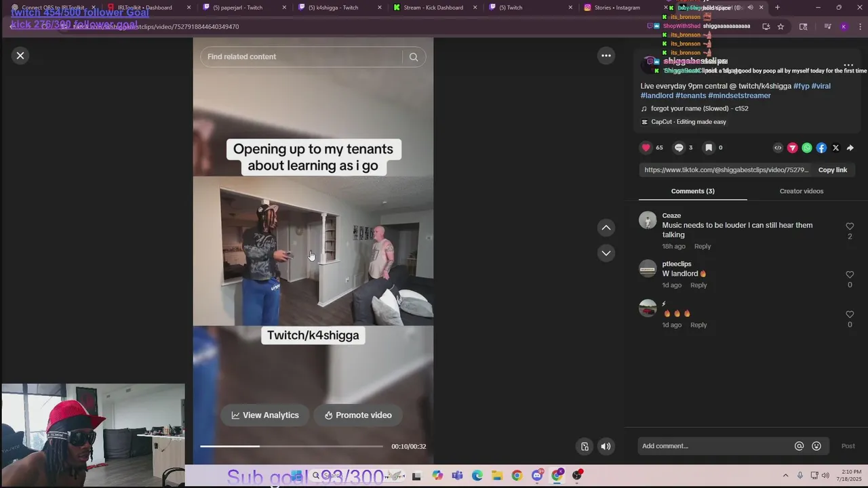
Task: Open the three-dot menu beside the video
Action: click(606, 56)
